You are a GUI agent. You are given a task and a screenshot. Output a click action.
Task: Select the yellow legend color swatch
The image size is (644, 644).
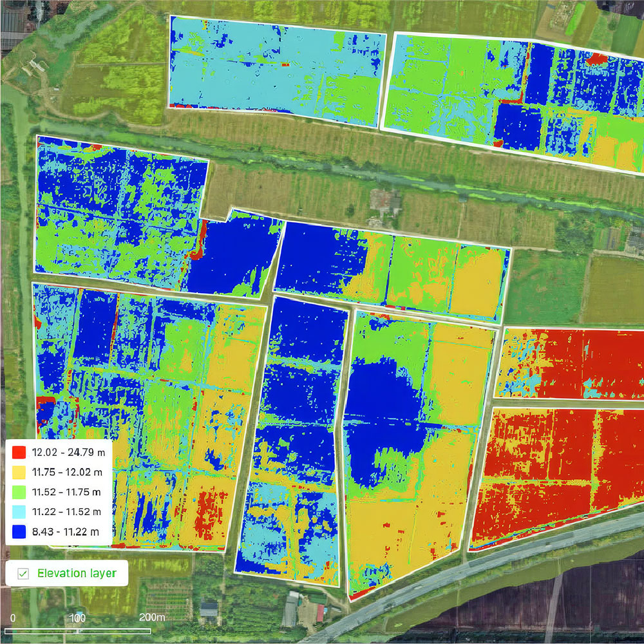20,473
